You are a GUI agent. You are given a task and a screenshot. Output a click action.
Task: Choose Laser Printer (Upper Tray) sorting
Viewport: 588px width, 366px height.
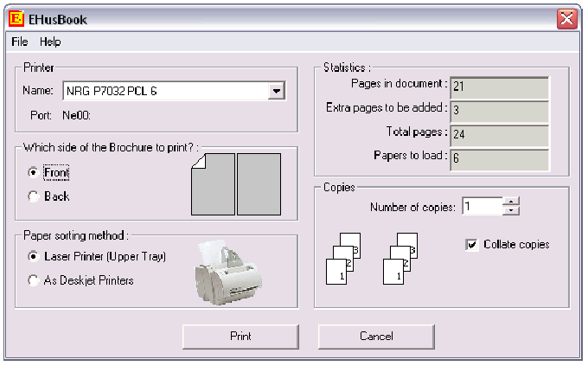click(34, 256)
